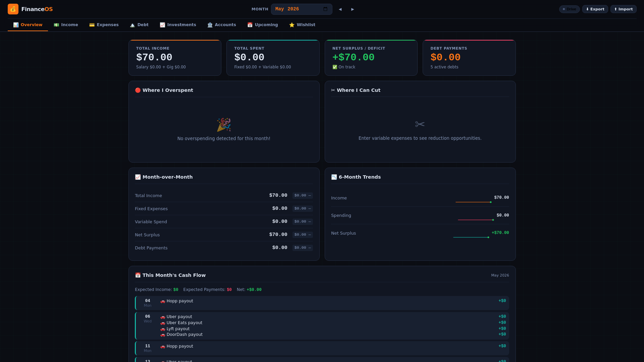Screen dimensions: 644x362
Task: Click the Import button
Action: (624, 9)
